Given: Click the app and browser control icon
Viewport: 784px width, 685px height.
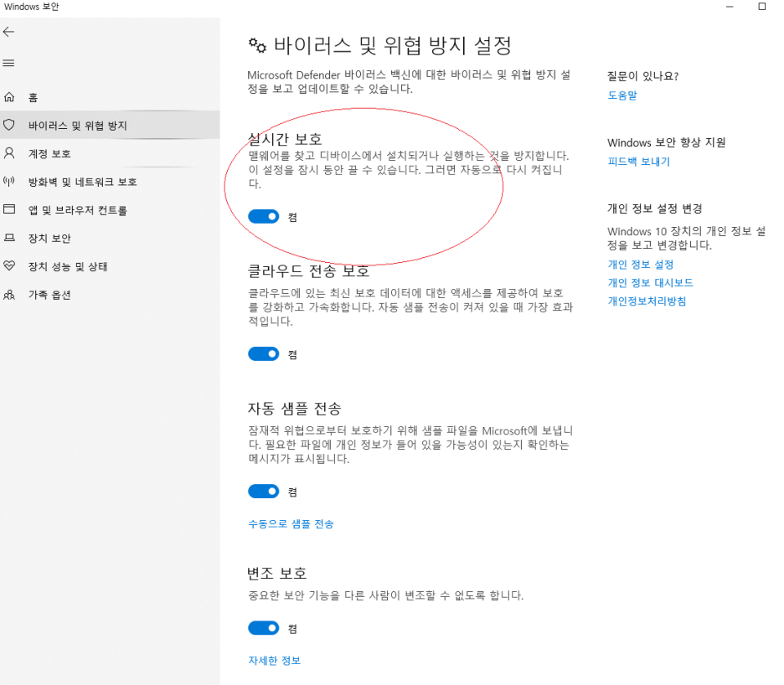Looking at the screenshot, I should [9, 209].
